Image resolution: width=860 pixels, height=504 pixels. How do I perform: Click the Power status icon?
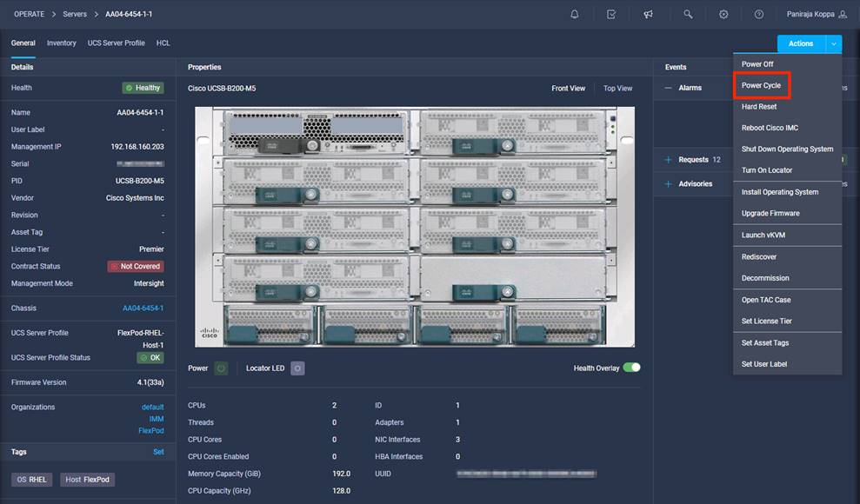(x=221, y=368)
